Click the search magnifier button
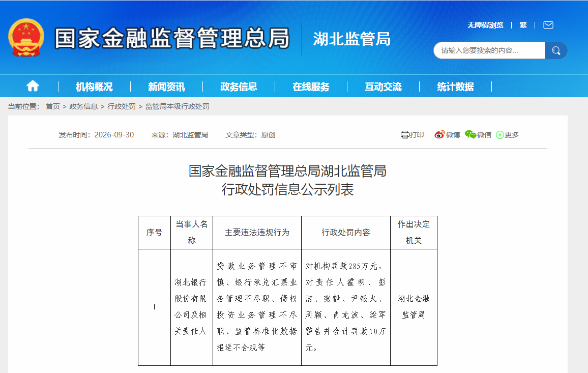The height and width of the screenshot is (373, 588). (x=556, y=50)
